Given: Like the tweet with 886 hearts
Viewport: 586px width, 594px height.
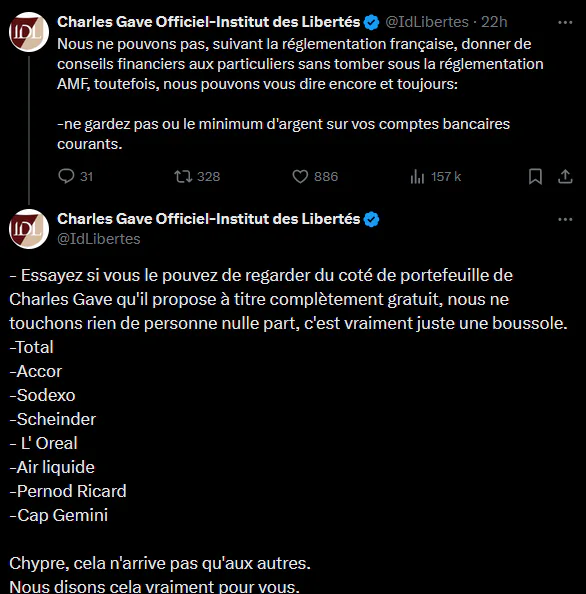Looking at the screenshot, I should coord(300,177).
